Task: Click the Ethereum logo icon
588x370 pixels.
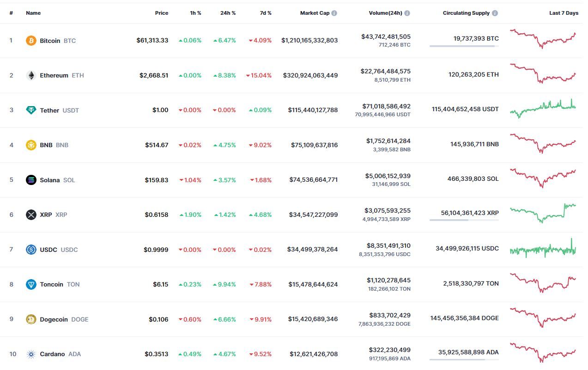Action: pyautogui.click(x=31, y=75)
